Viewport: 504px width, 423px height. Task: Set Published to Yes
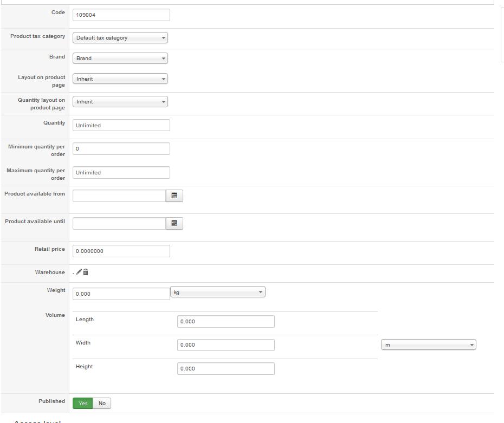[83, 403]
